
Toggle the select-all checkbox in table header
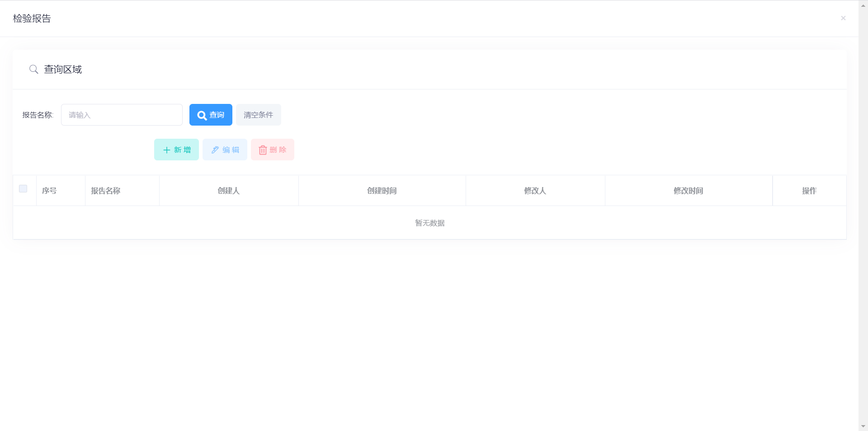23,189
